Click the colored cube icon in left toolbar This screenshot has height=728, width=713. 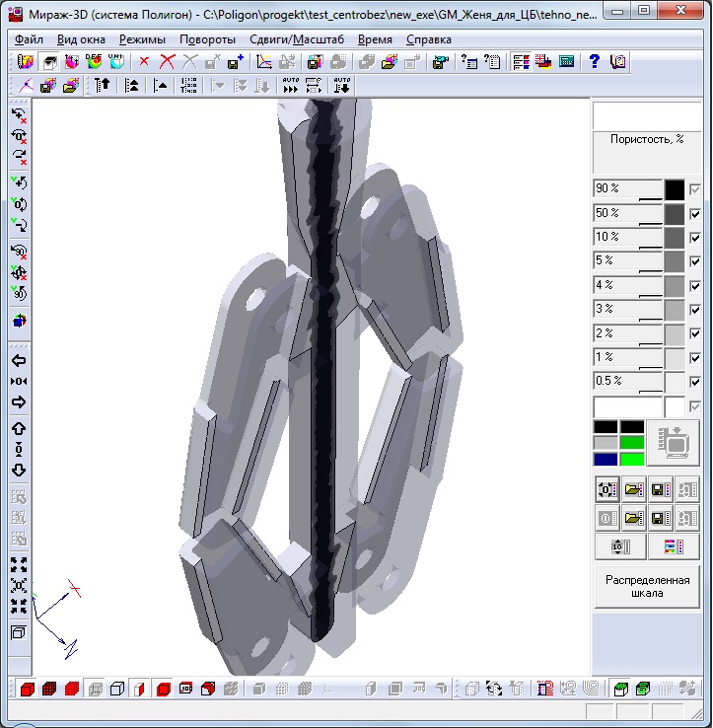(18, 321)
